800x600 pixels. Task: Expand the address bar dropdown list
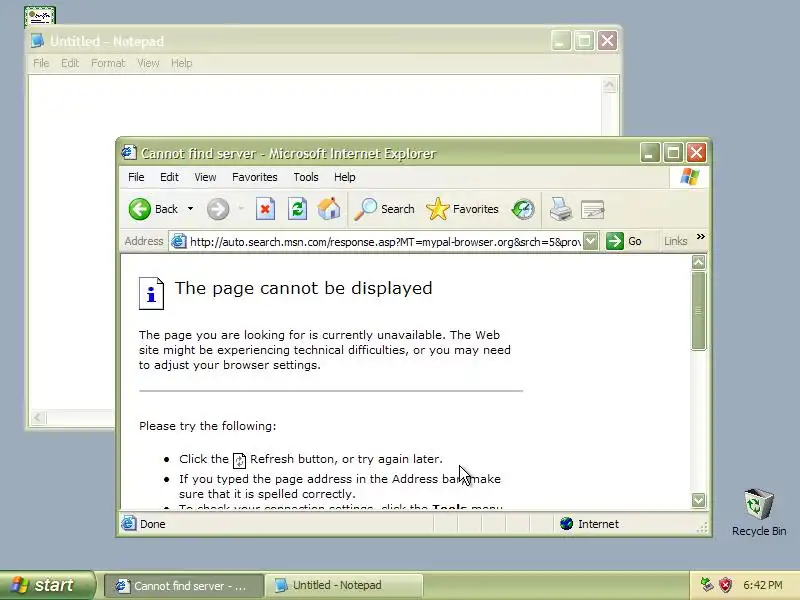pos(590,241)
